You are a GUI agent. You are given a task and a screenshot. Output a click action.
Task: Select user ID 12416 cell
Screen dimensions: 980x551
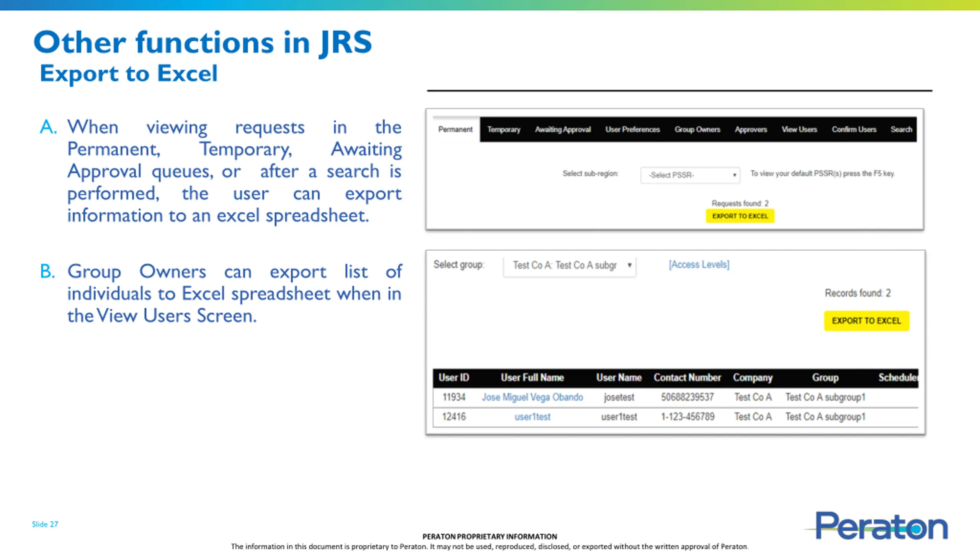(454, 417)
